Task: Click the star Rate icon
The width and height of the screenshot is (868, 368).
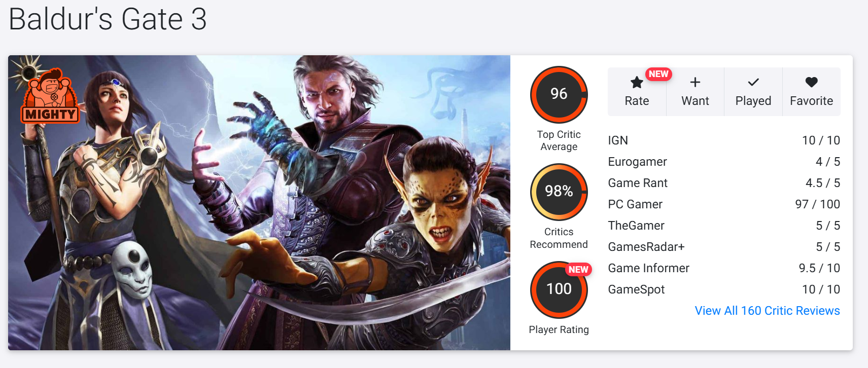Action: point(637,82)
